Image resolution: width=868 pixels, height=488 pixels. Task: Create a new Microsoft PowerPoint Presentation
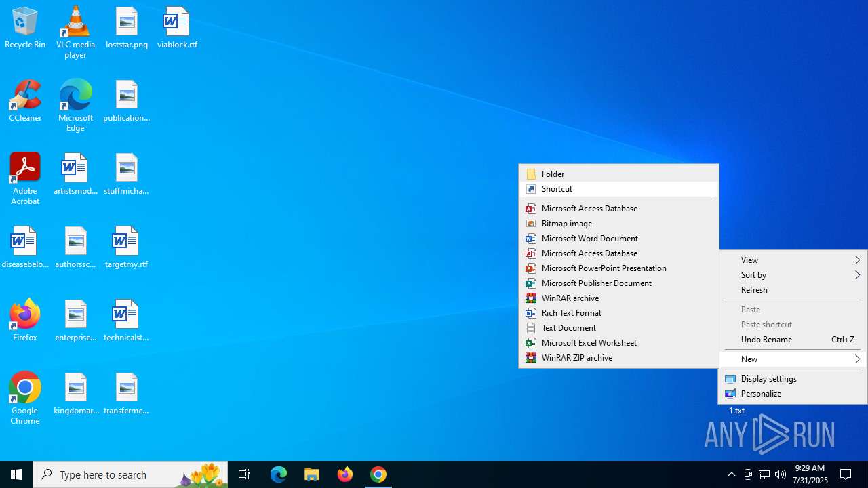(618, 268)
